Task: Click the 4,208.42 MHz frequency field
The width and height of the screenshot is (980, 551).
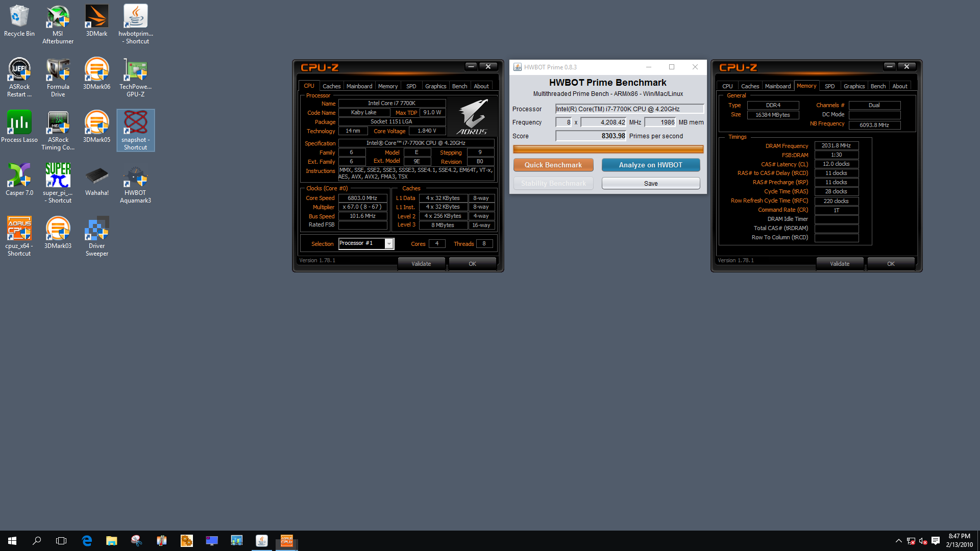Action: (604, 122)
